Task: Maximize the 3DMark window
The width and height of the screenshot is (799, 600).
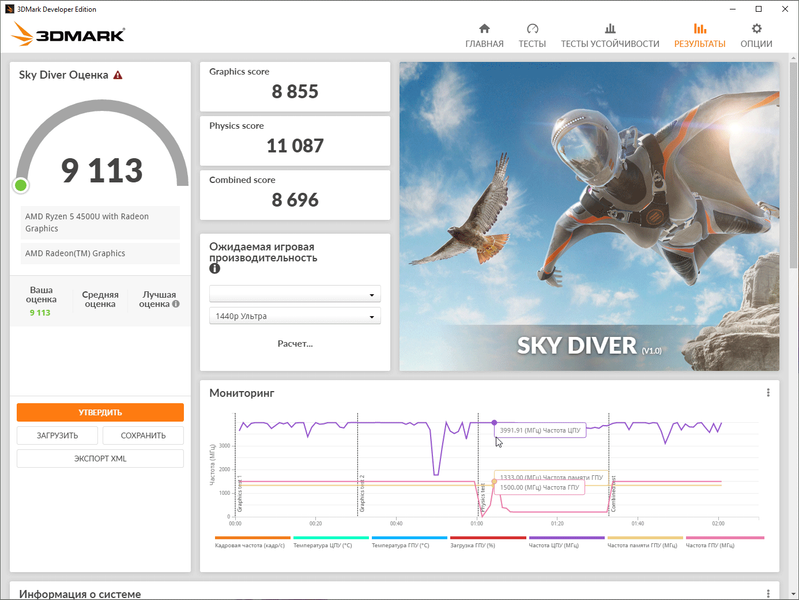Action: [x=758, y=9]
